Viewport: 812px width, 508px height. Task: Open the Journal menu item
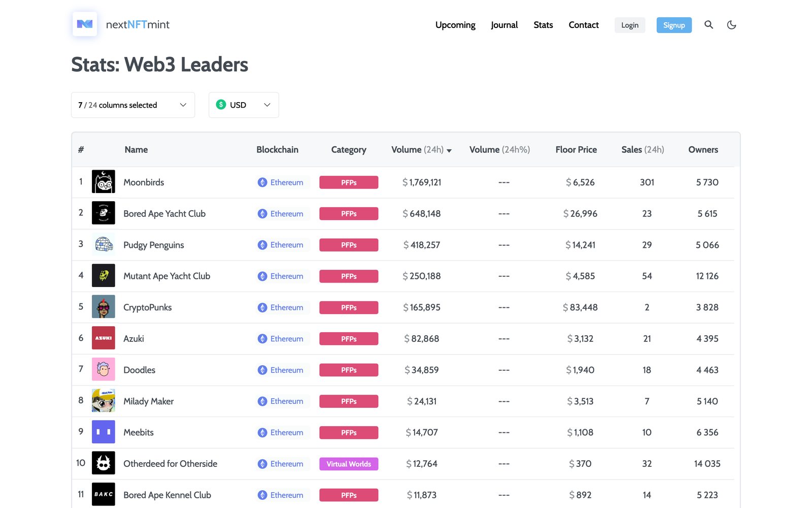point(504,25)
